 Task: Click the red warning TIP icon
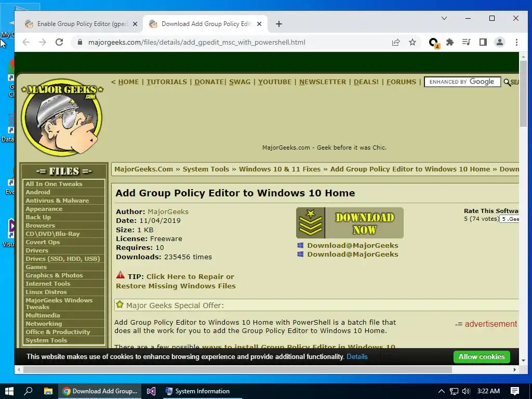120,275
